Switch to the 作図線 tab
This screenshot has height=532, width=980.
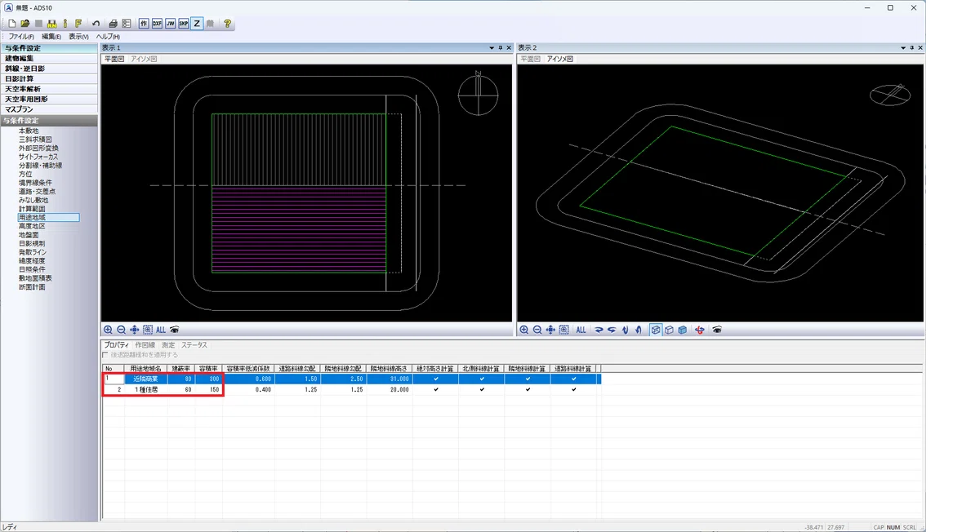(145, 345)
